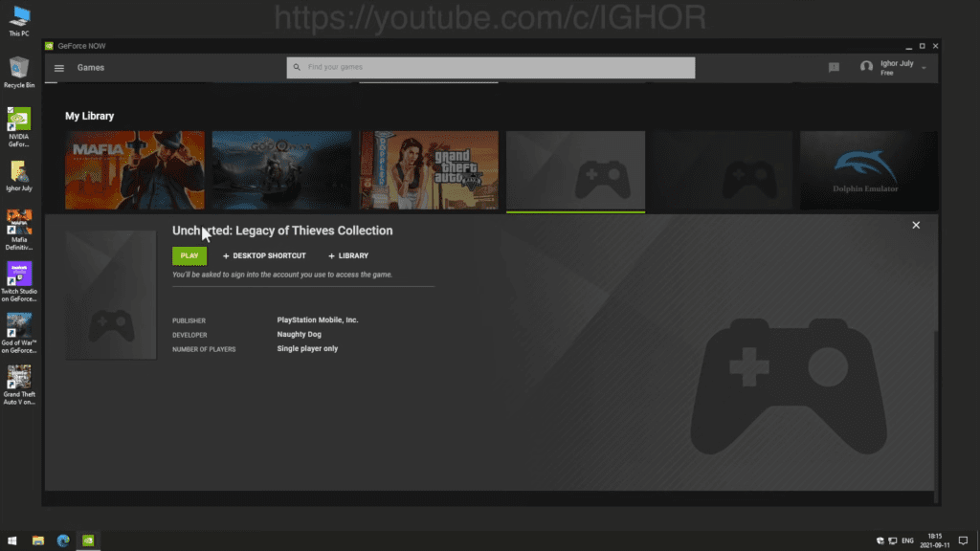Open Twitch Studio on GeForce shortcut
980x551 pixels.
tap(19, 280)
